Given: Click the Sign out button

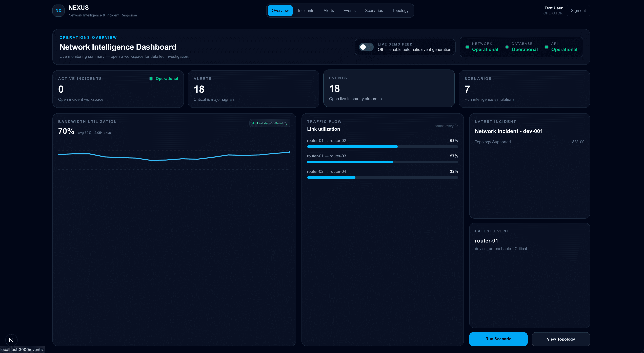Looking at the screenshot, I should [x=578, y=10].
